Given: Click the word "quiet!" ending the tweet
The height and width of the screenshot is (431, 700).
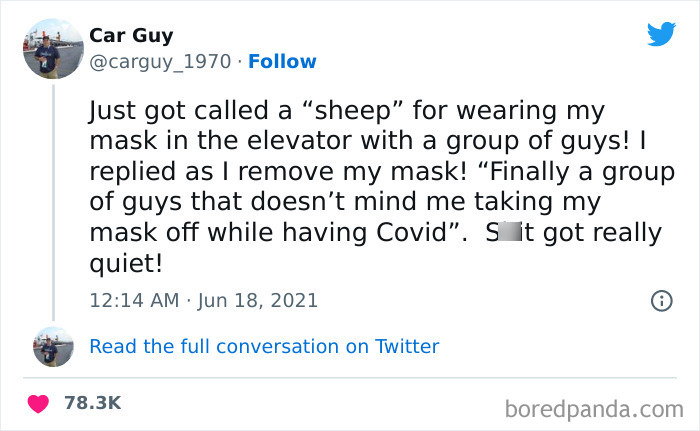Looking at the screenshot, I should pos(125,264).
